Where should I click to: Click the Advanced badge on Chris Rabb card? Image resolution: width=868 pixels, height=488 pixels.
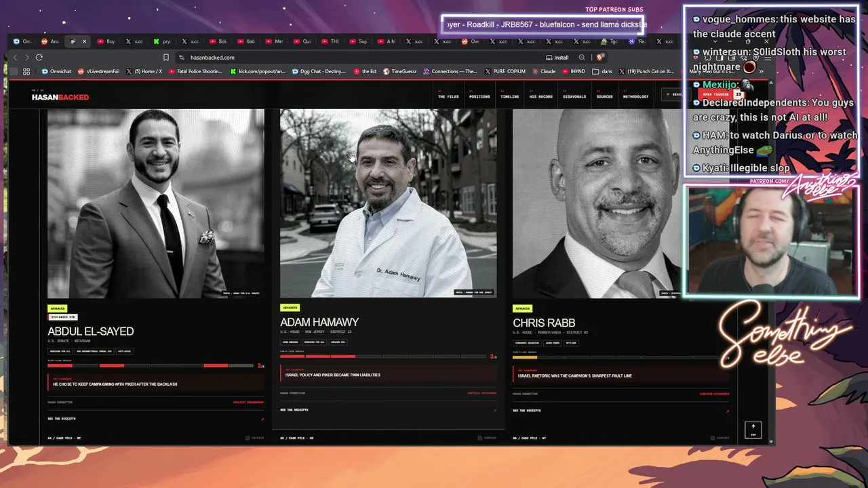click(523, 308)
